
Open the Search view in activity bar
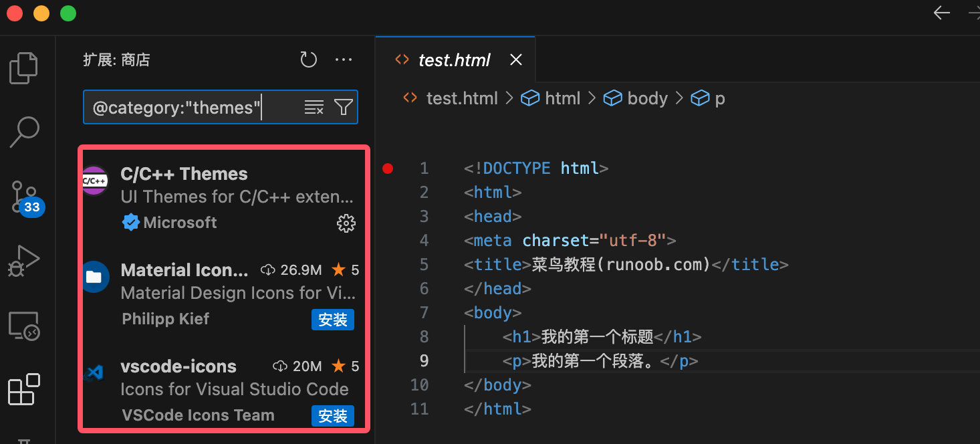coord(24,132)
